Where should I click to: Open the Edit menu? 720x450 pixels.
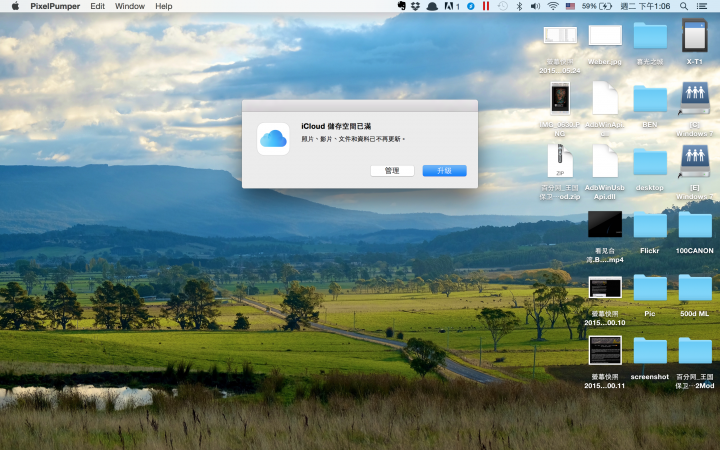(x=97, y=6)
